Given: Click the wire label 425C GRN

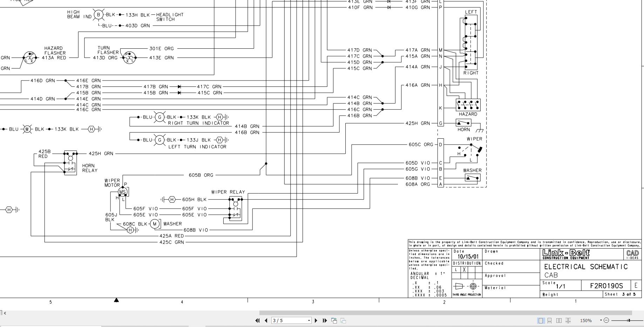Looking at the screenshot, I should click(x=172, y=242).
